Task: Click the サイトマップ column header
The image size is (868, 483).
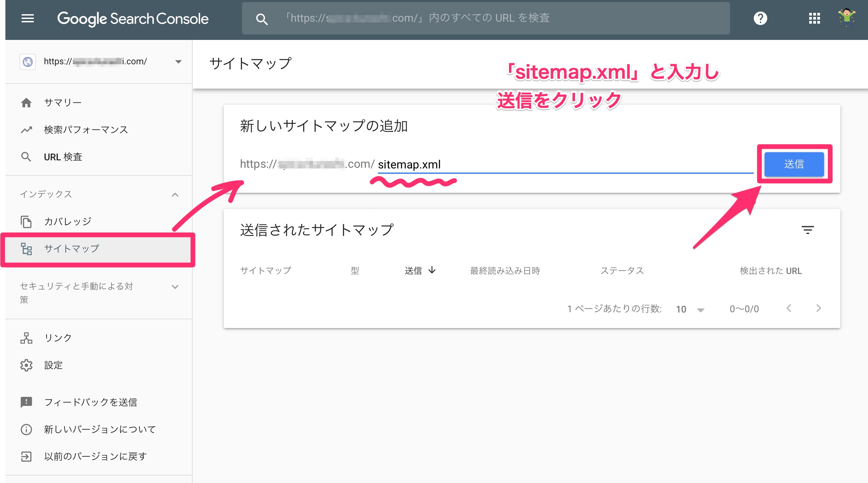Action: pyautogui.click(x=266, y=271)
